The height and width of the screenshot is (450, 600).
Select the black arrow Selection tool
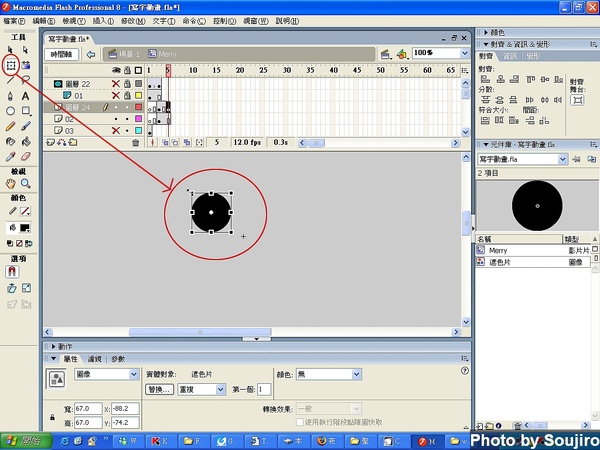(x=10, y=50)
